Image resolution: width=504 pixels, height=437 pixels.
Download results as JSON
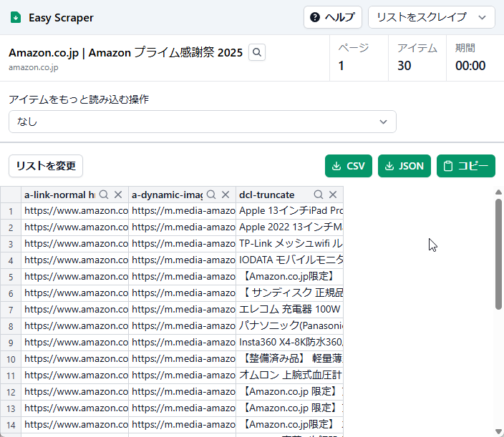coord(404,166)
